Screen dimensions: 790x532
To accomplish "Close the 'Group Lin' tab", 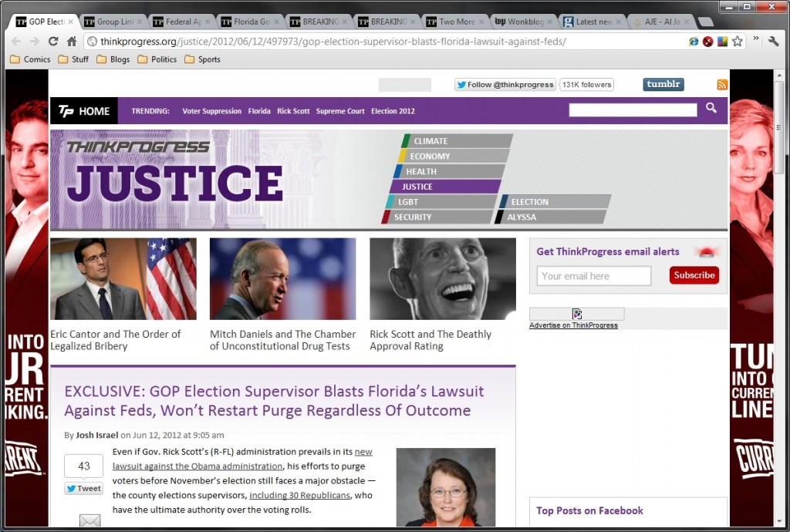I will [139, 22].
